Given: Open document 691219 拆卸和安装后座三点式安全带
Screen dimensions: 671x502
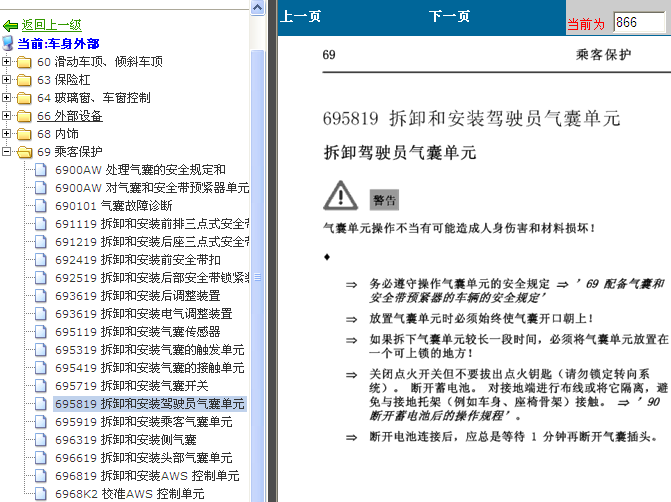Looking at the screenshot, I should 152,242.
